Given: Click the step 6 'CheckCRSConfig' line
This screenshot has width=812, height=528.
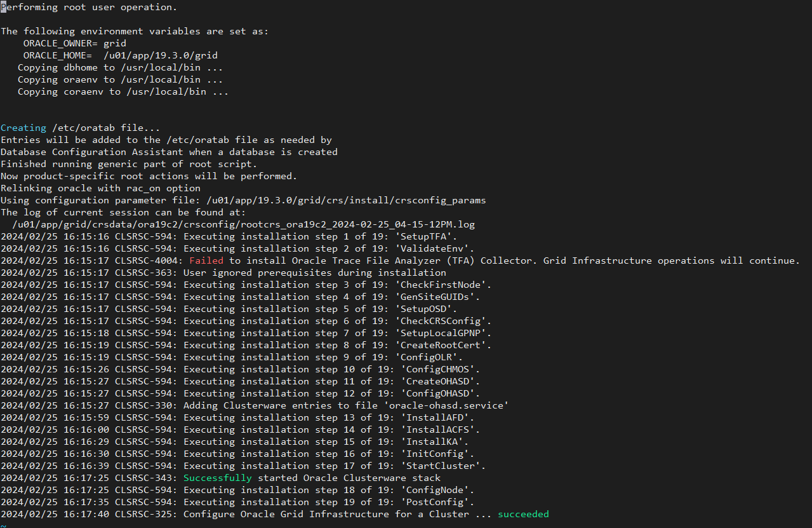Looking at the screenshot, I should 246,321.
